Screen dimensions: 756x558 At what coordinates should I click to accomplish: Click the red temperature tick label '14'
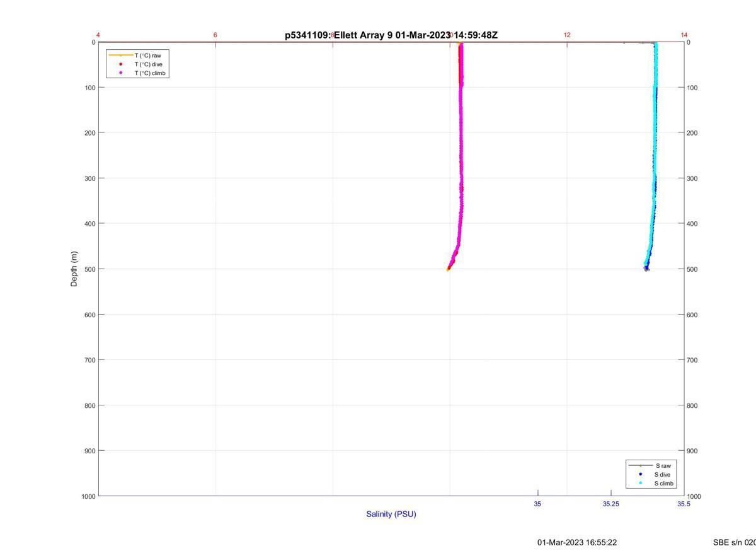coord(684,35)
